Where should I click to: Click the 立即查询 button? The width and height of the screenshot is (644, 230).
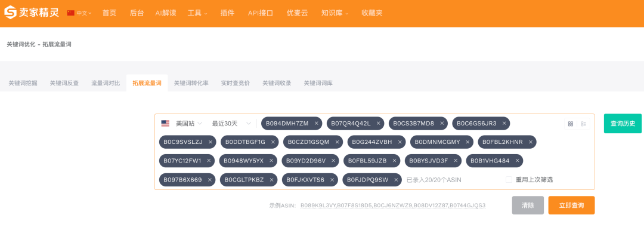point(571,206)
